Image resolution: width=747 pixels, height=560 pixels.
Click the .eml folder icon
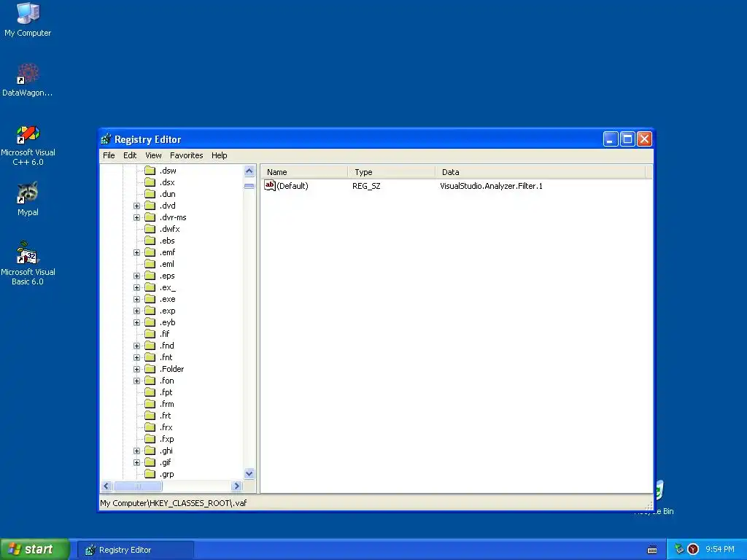tap(150, 264)
